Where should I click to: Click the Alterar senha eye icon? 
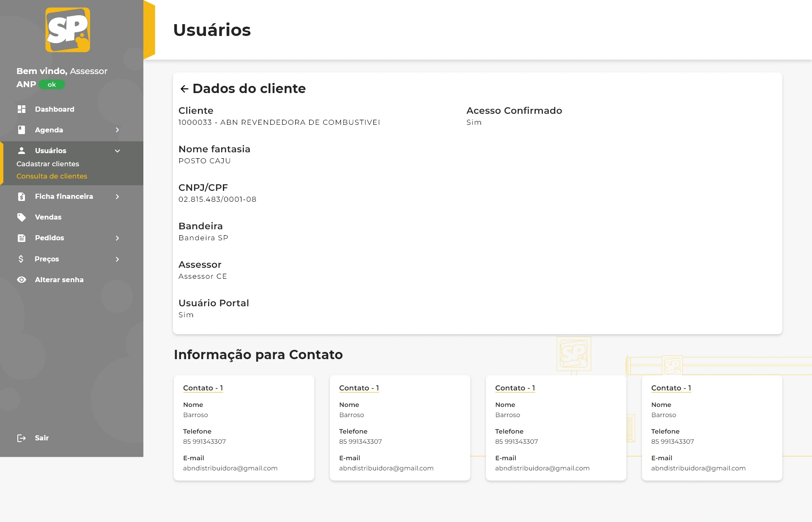coord(22,280)
